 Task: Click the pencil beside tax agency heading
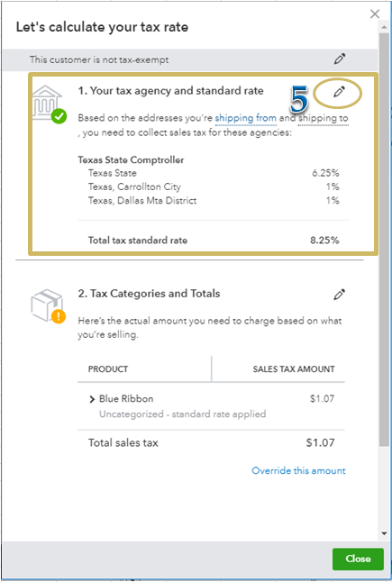tap(339, 92)
